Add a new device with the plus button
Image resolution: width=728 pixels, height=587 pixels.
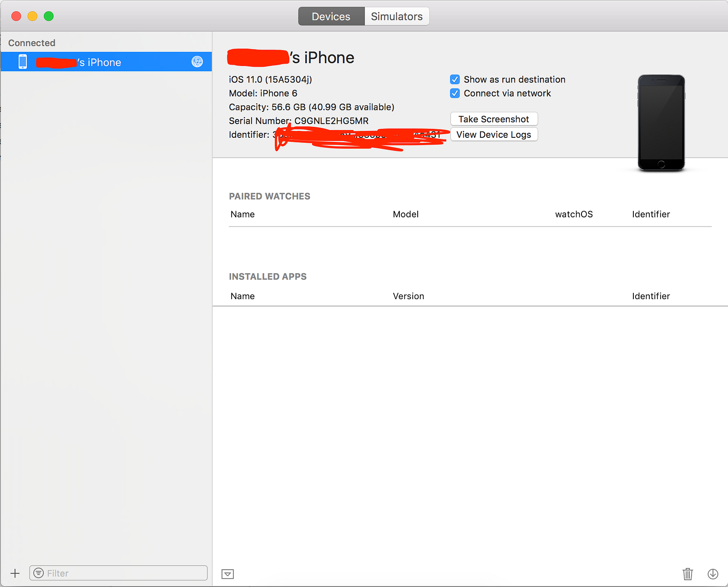[15, 573]
